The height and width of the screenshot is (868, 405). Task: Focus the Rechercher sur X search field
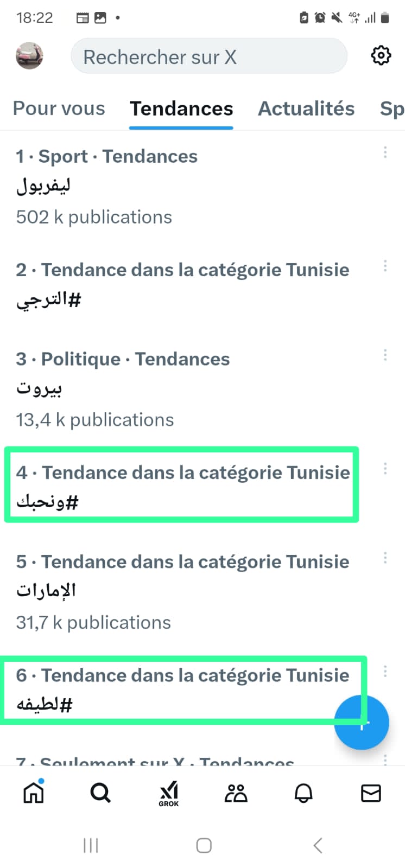209,56
